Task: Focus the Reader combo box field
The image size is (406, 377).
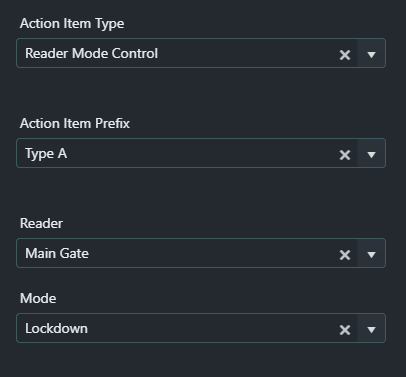Action: coord(201,253)
